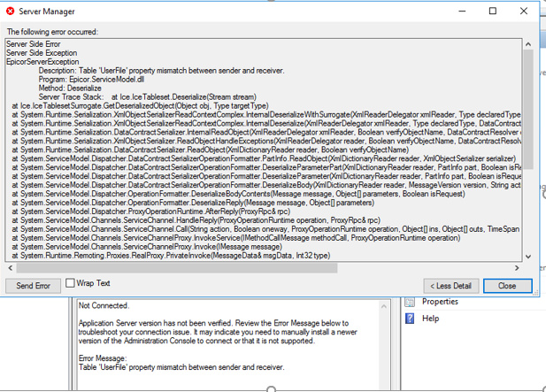Collapse details with Less Detail button

click(451, 286)
